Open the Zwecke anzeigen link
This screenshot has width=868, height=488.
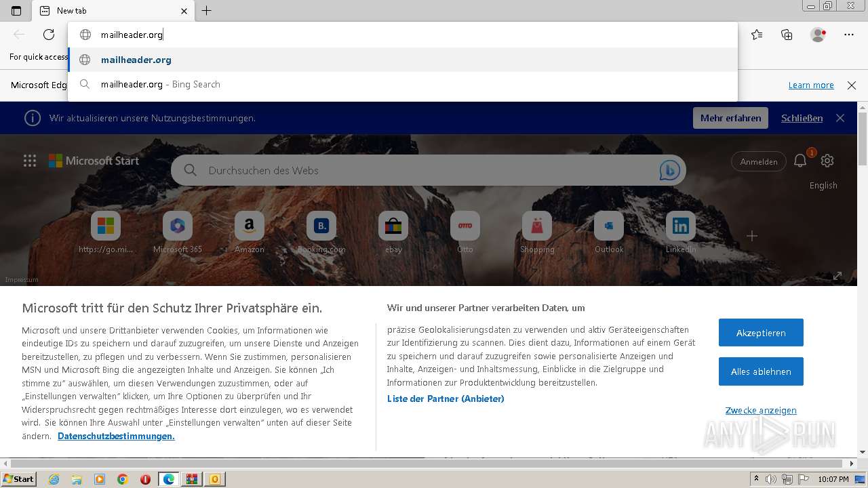coord(761,410)
